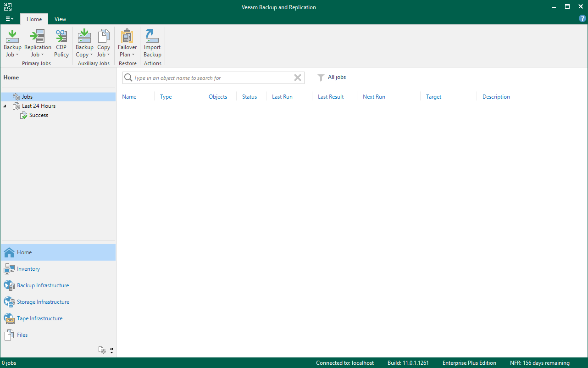Open the Copy Job ribbon button

104,37
